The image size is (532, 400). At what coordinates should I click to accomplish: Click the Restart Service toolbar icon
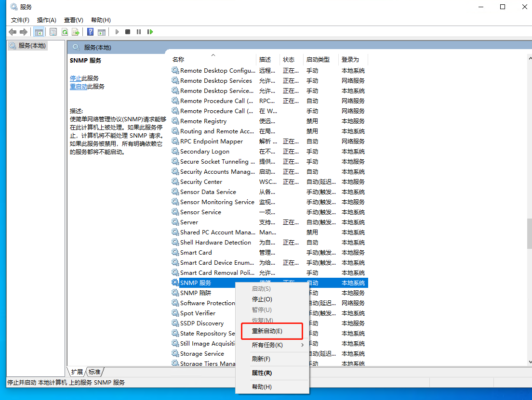[x=150, y=32]
